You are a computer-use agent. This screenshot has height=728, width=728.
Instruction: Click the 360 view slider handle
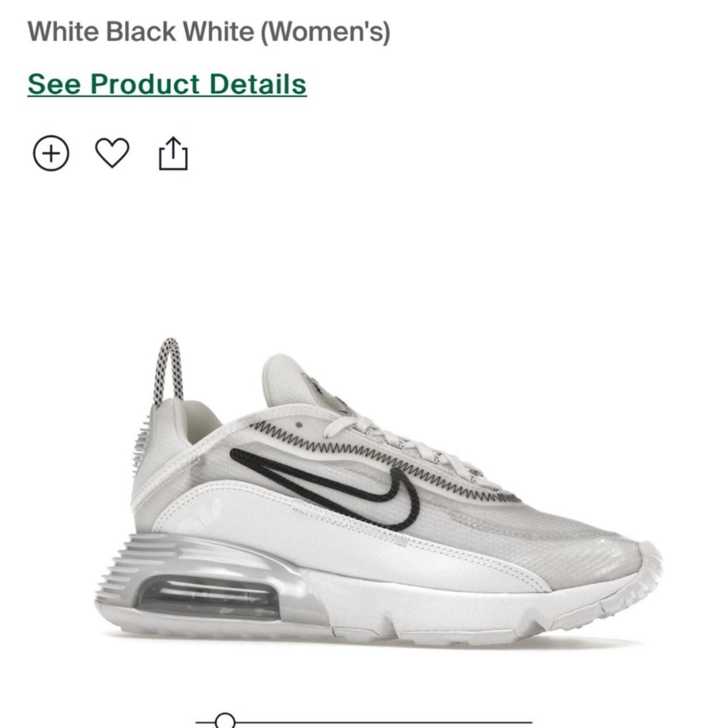pos(225,720)
